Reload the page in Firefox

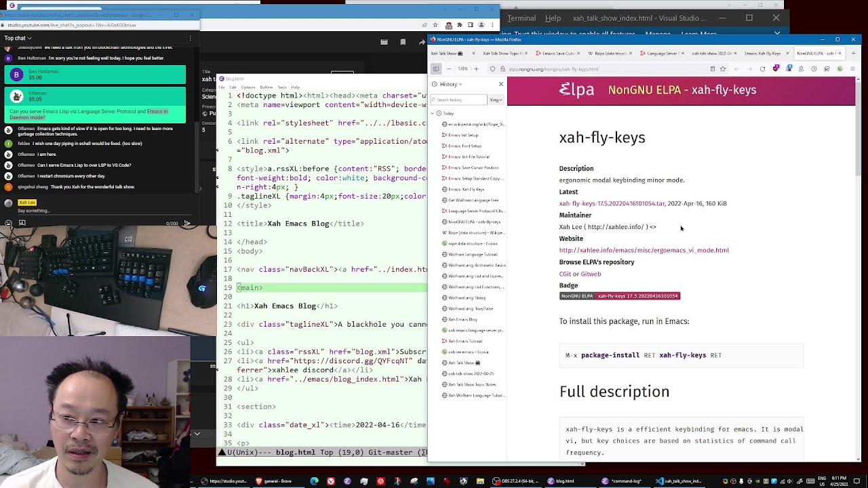762,68
